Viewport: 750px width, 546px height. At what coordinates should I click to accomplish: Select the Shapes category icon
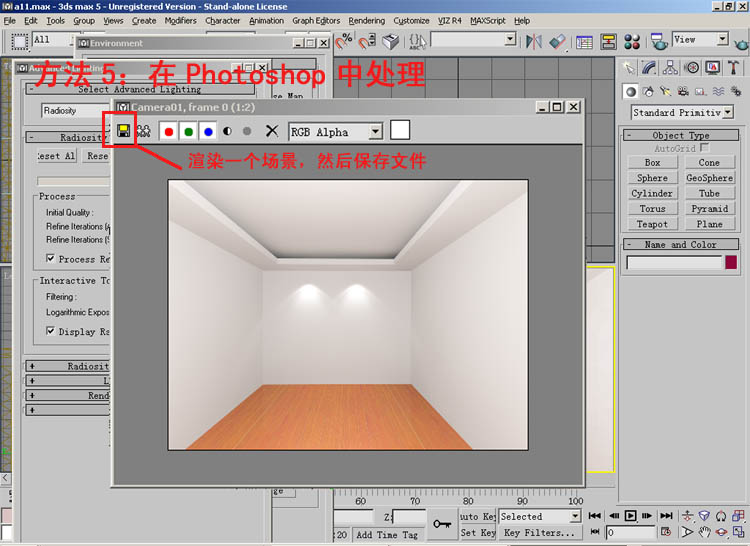click(x=648, y=91)
